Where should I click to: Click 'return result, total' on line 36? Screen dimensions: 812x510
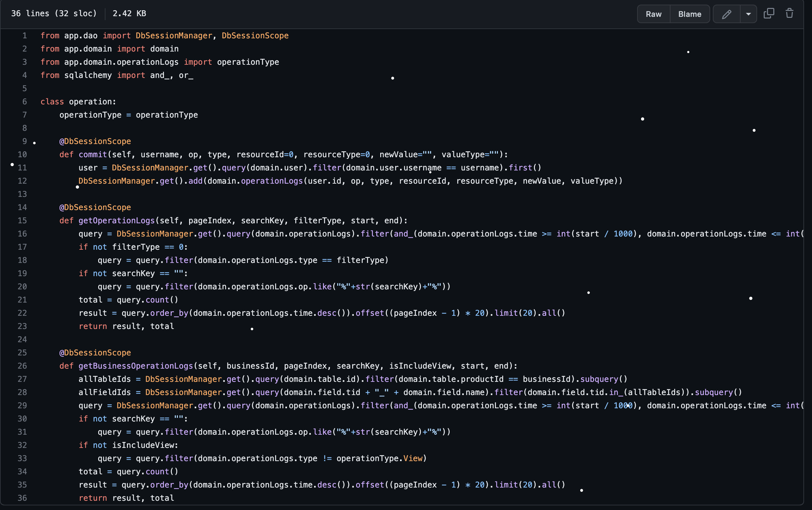pos(126,498)
